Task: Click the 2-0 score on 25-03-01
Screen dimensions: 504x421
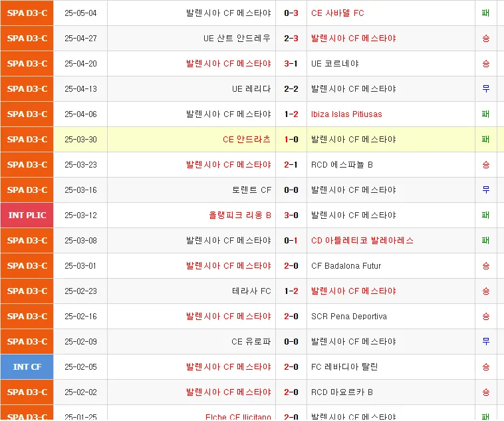Action: coord(291,265)
